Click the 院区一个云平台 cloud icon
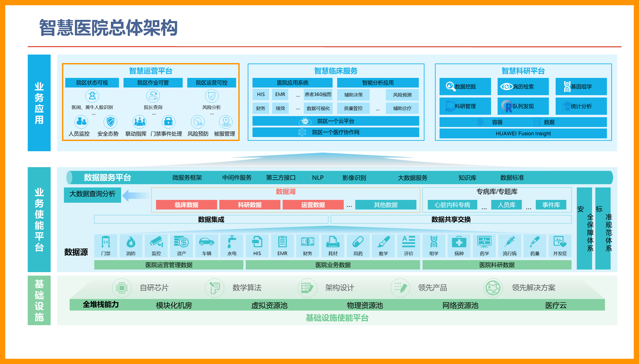Image resolution: width=639 pixels, height=364 pixels. (x=305, y=121)
